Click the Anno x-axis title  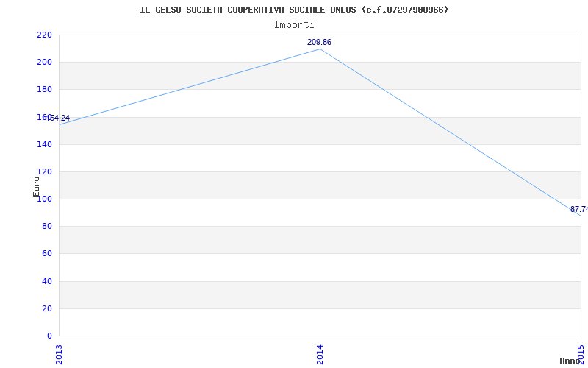click(x=570, y=361)
